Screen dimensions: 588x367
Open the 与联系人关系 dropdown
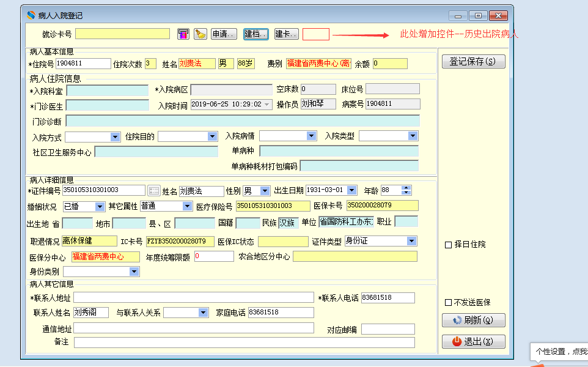pos(204,312)
